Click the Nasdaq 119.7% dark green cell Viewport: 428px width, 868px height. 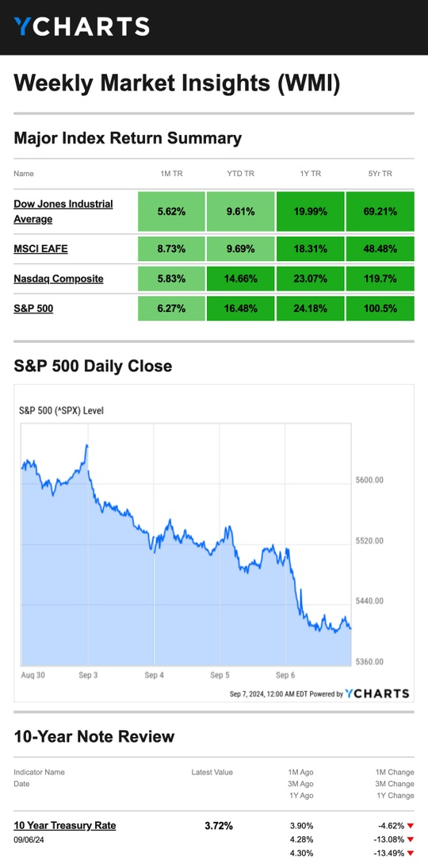pos(380,279)
